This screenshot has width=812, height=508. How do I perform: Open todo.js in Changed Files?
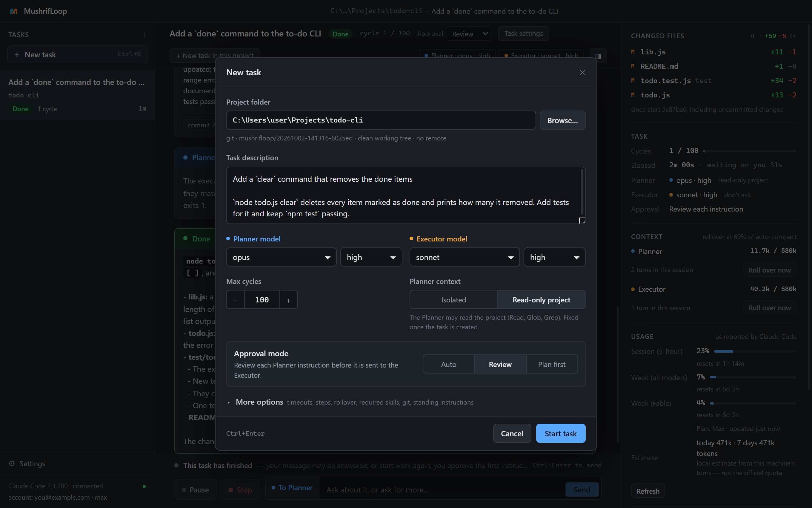(713, 95)
